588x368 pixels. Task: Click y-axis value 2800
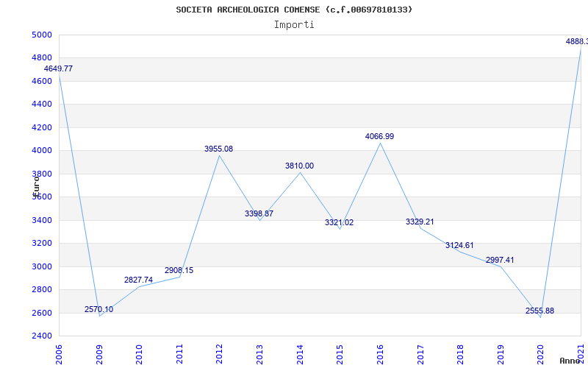point(41,289)
